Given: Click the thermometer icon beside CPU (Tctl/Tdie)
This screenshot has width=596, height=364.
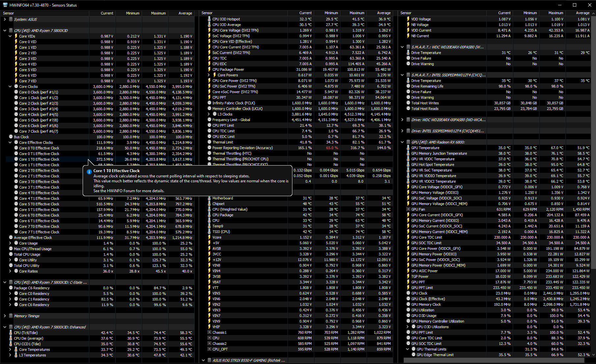Looking at the screenshot, I should (x=11, y=333).
